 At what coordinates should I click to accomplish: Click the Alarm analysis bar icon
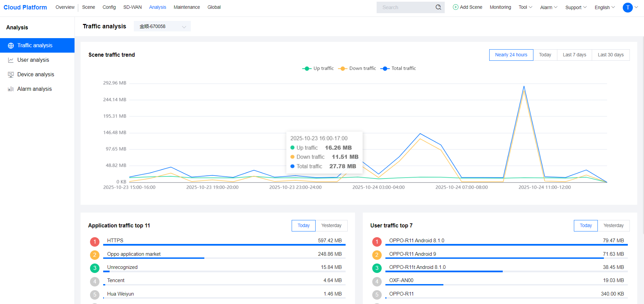[11, 89]
